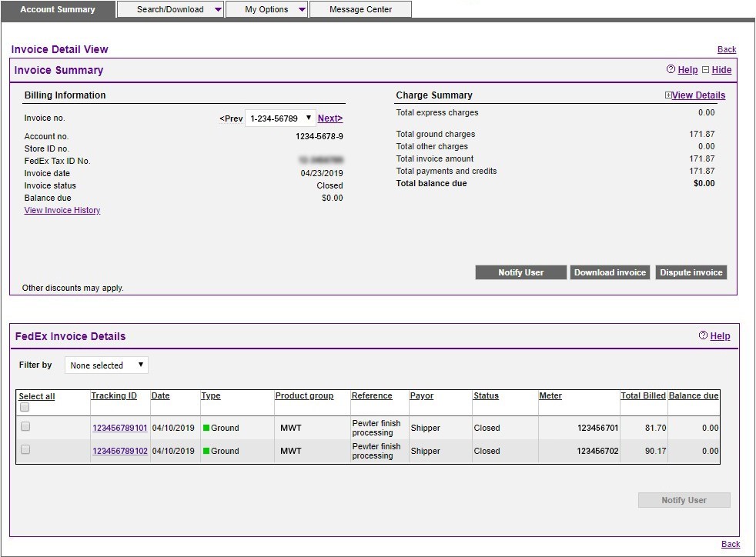Sort by the Balance due column header
Viewport: 756px width, 557px height.
tap(694, 395)
